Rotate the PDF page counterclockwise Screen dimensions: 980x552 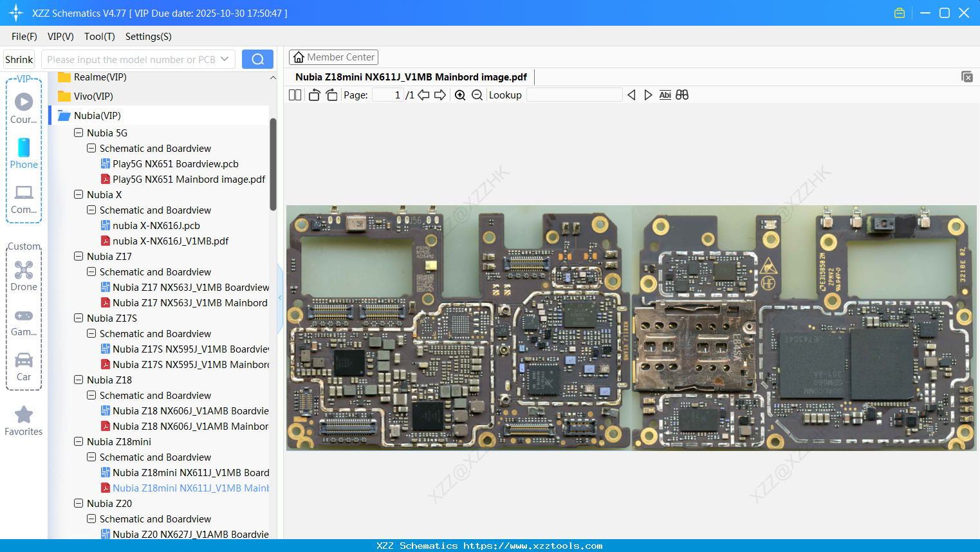(x=314, y=95)
